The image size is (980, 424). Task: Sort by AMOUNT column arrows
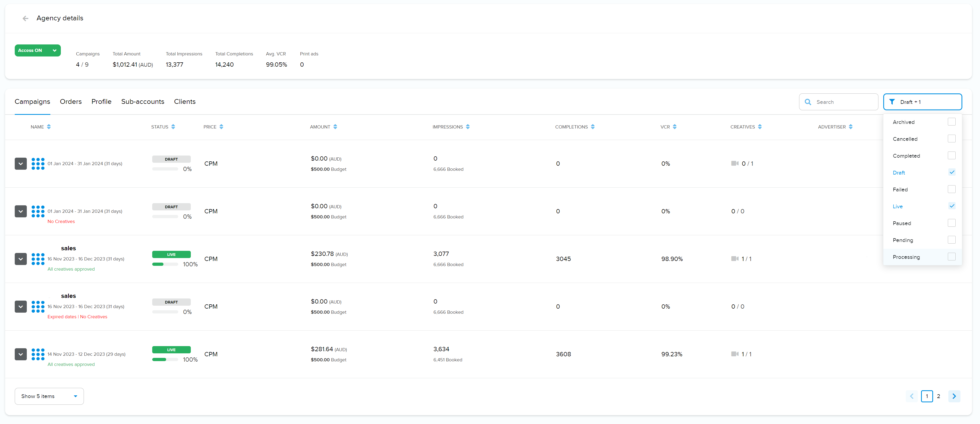[x=335, y=127]
